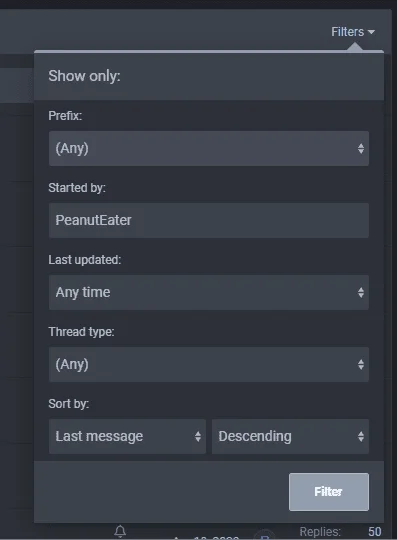Viewport: 397px width, 540px height.
Task: Click the Descending select's up-down arrows
Action: coord(361,436)
